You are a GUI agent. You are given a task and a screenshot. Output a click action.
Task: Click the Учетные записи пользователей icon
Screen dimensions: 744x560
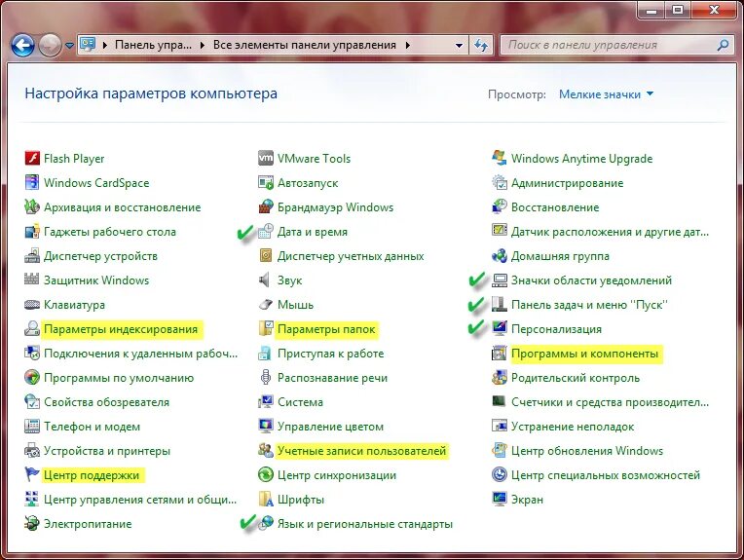(x=266, y=450)
